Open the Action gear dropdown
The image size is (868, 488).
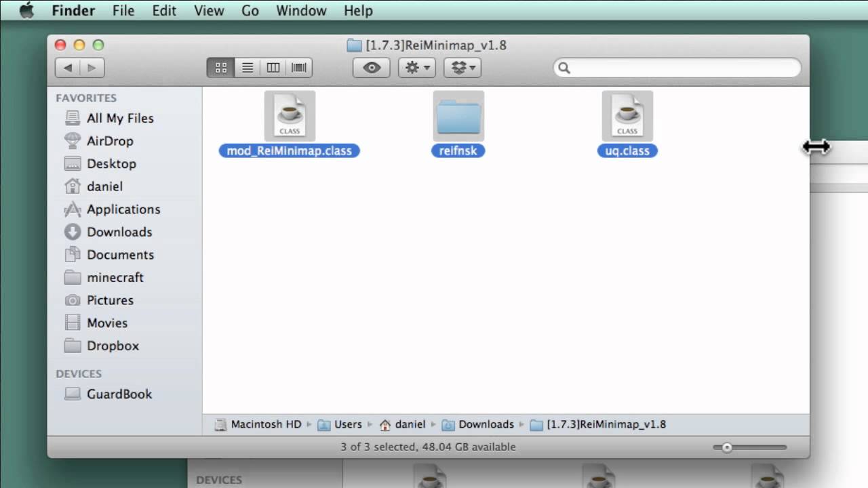click(417, 67)
